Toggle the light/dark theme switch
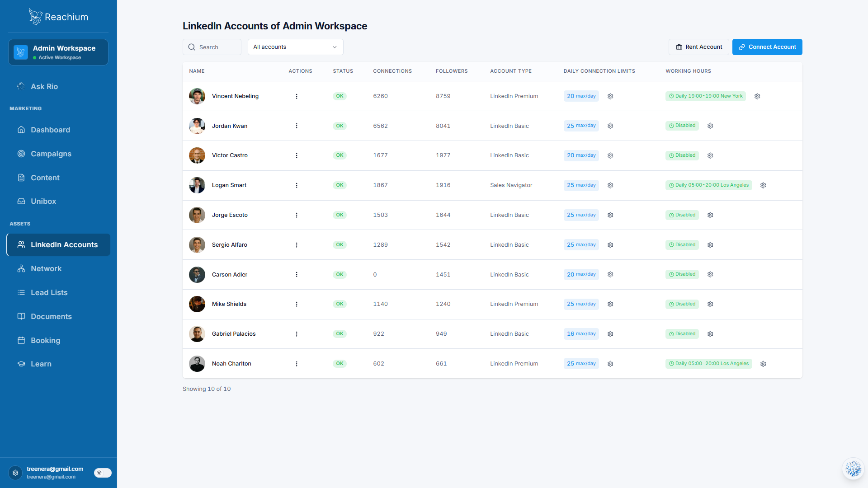The image size is (868, 488). 103,473
